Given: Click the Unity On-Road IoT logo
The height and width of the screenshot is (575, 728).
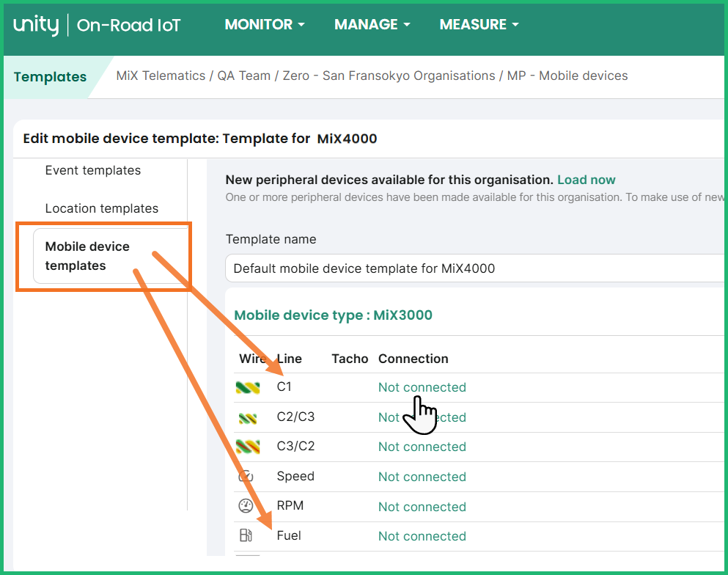Looking at the screenshot, I should 97,26.
